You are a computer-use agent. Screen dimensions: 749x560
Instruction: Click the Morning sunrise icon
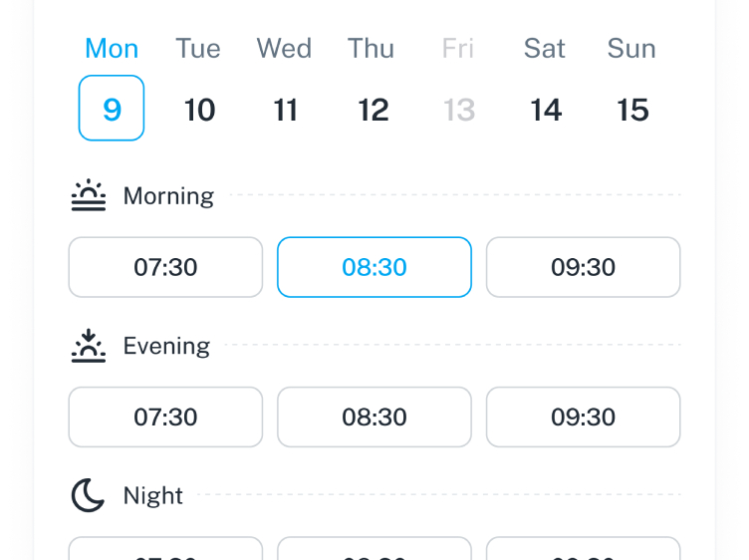tap(89, 195)
